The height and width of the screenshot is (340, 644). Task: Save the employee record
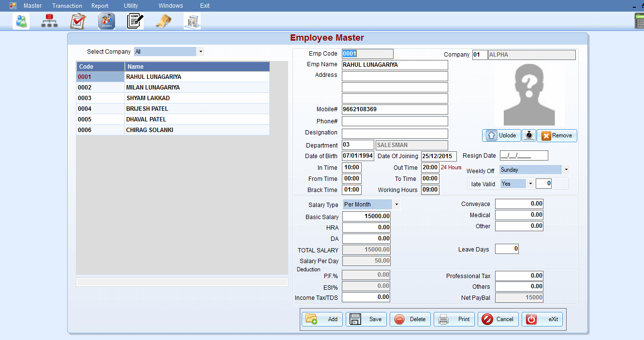[x=366, y=319]
